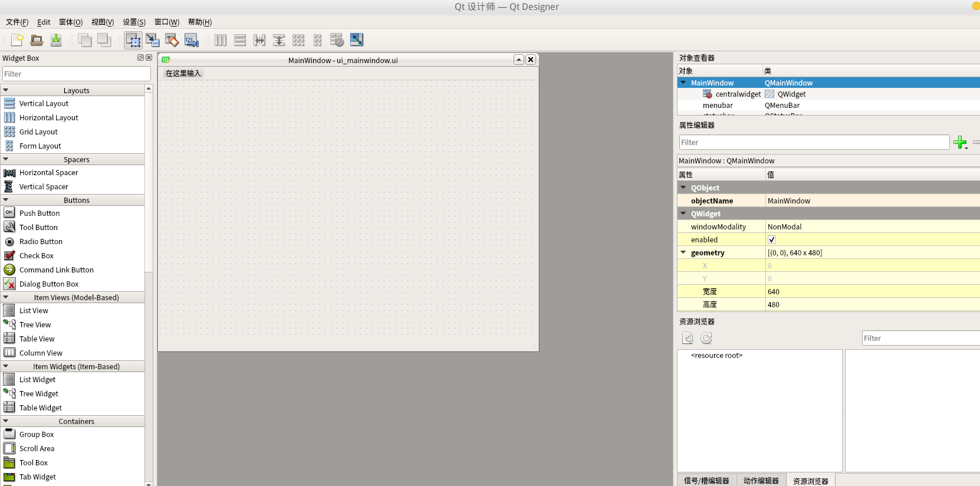Click the Break Layout toolbar icon
This screenshot has height=486, width=980.
click(x=337, y=40)
